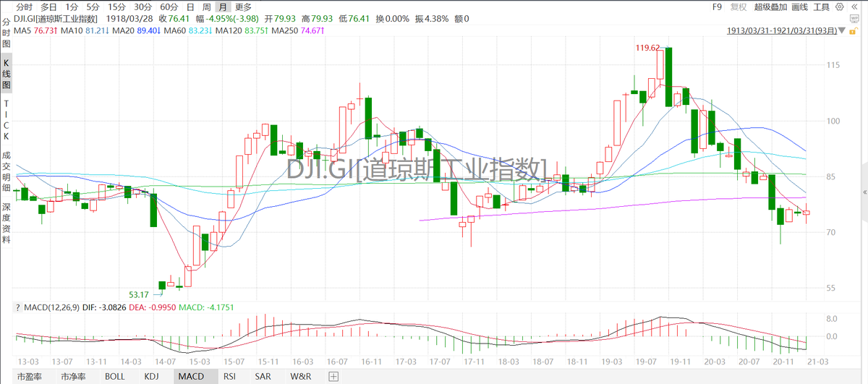
Task: Select 日 daily timeframe
Action: tap(191, 7)
